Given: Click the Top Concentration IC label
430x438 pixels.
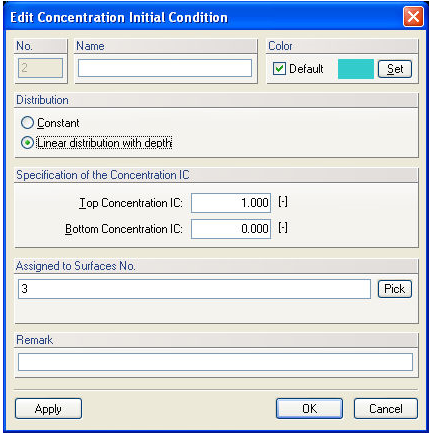Looking at the screenshot, I should 131,203.
